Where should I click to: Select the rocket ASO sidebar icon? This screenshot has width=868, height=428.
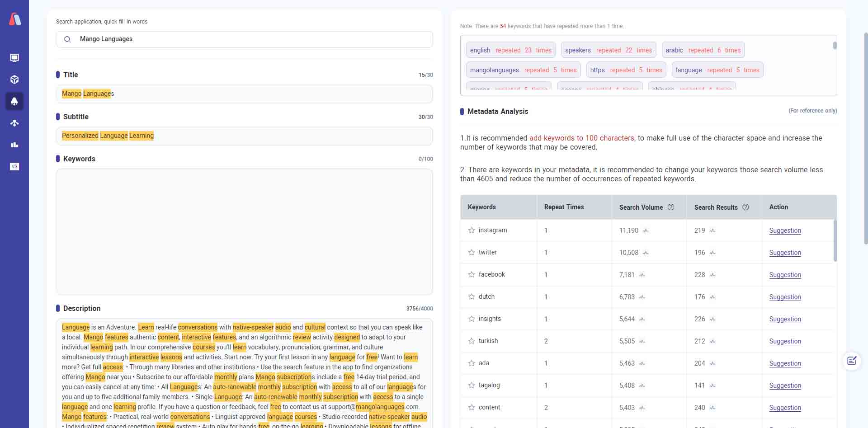pyautogui.click(x=14, y=101)
